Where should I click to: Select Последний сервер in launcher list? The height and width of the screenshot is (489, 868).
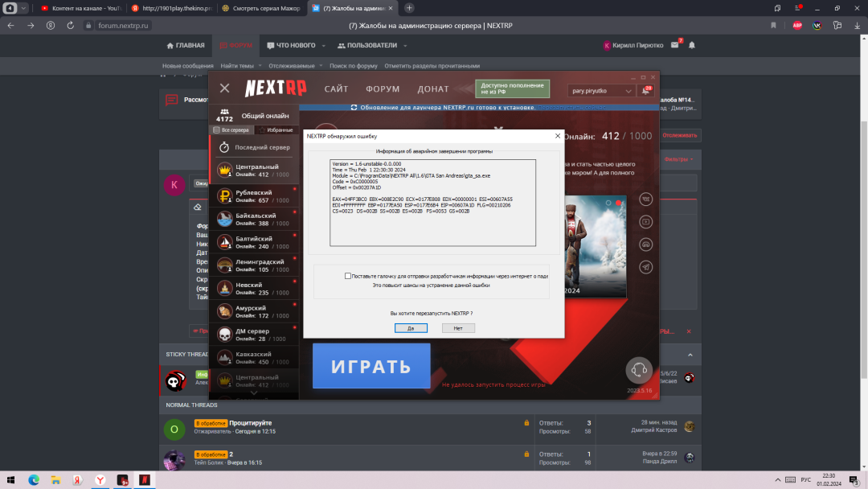coord(254,147)
